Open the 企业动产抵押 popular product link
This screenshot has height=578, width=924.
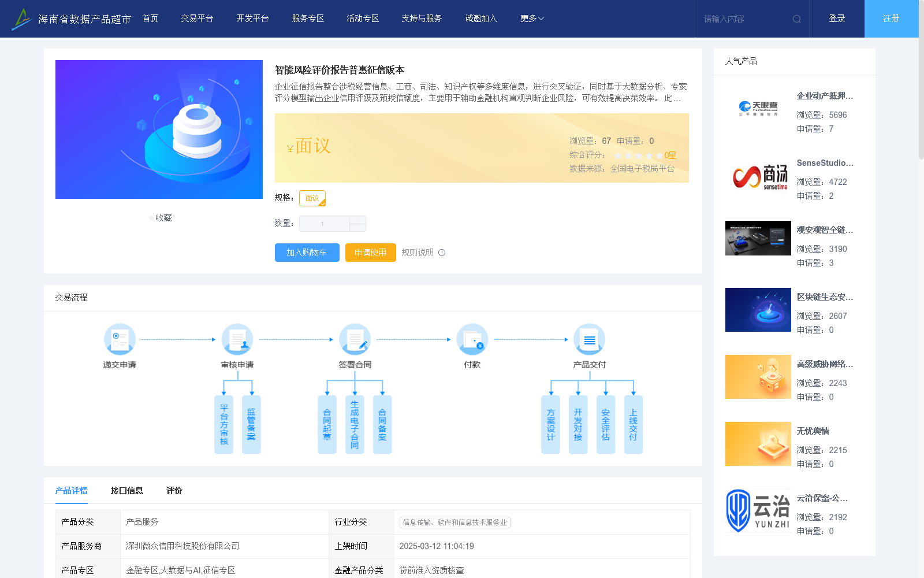coord(825,96)
